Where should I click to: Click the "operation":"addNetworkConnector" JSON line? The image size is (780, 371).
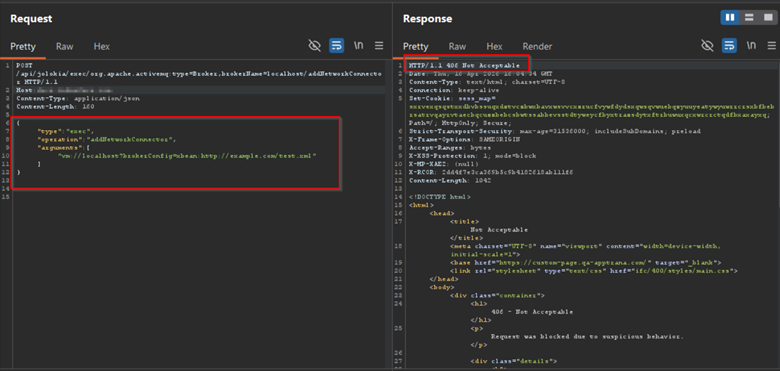point(107,139)
